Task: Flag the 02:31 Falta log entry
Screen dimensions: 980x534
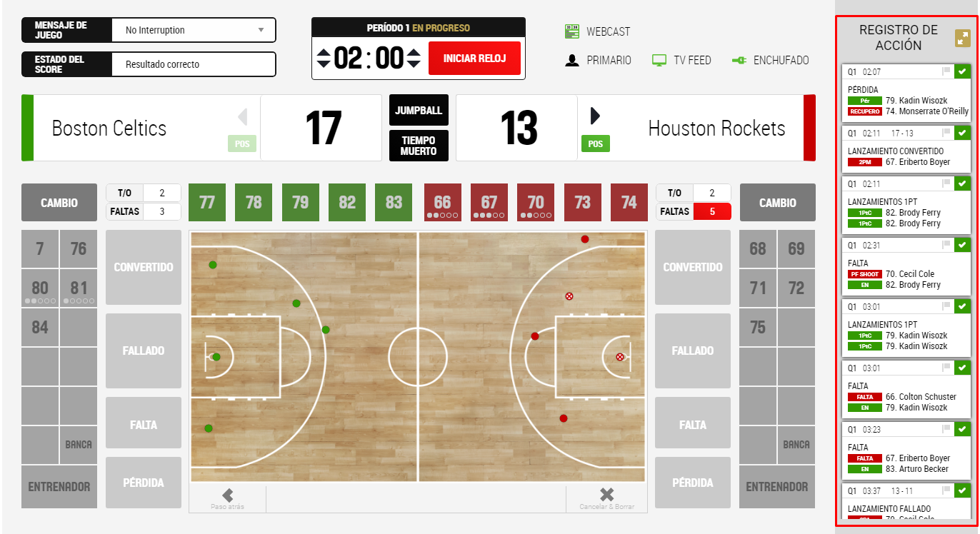Action: pyautogui.click(x=946, y=244)
